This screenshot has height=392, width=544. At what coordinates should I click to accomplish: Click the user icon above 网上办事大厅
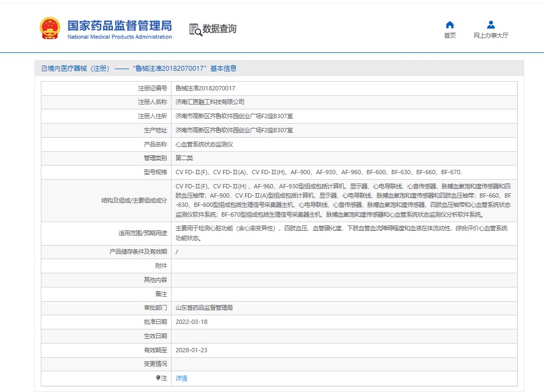point(491,24)
